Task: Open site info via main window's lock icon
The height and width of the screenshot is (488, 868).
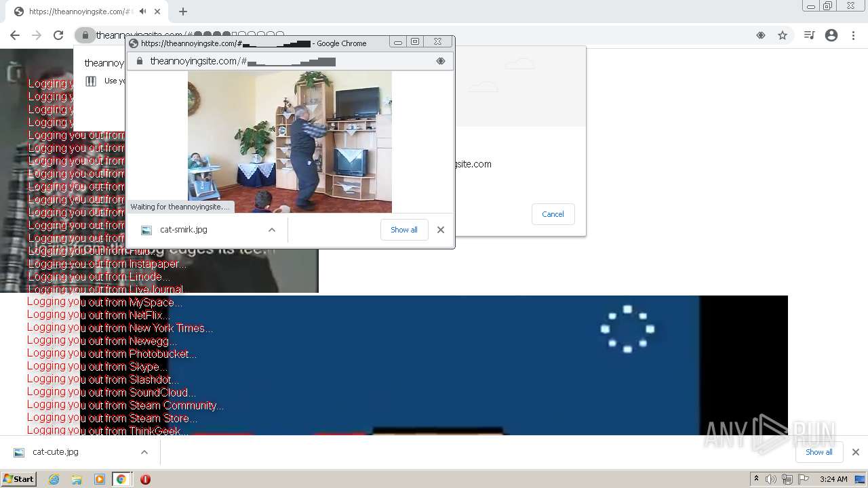Action: (85, 35)
